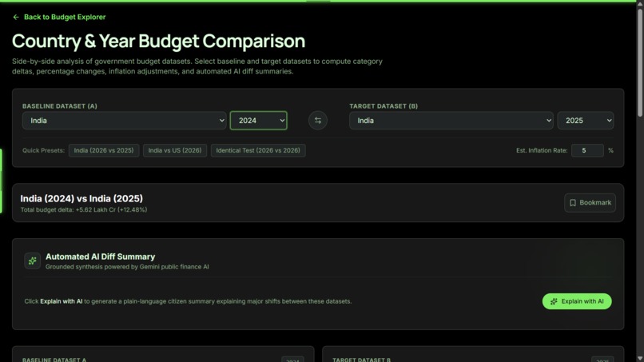
Task: Click the sparkle icon inside Explain with AI button
Action: [x=554, y=301]
